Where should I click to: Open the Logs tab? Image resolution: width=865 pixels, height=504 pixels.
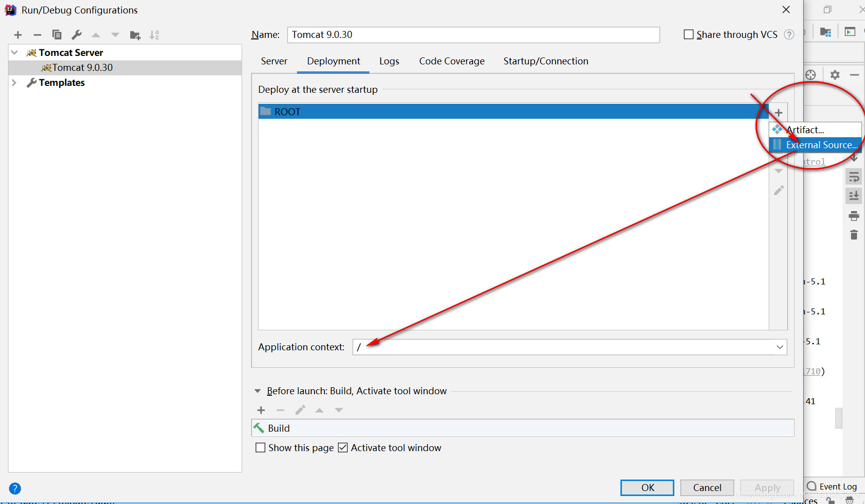click(389, 61)
